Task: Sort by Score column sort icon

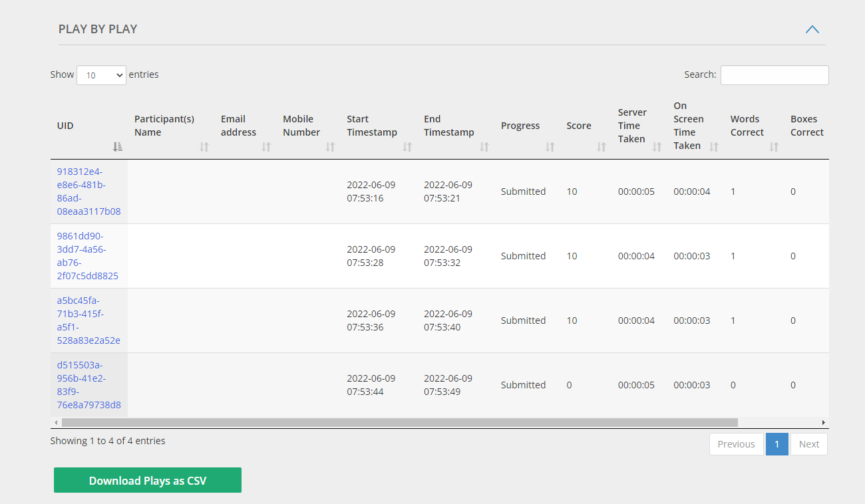Action: pyautogui.click(x=602, y=147)
